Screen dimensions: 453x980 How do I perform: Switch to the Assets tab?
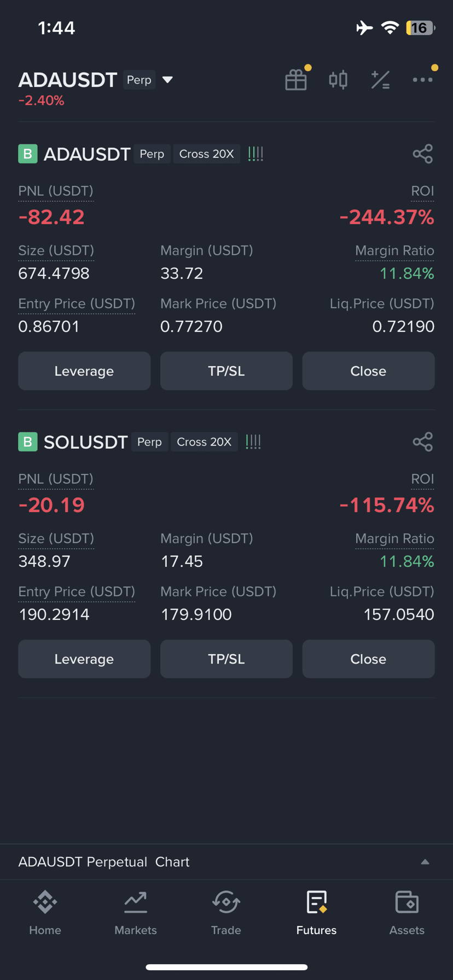tap(406, 913)
